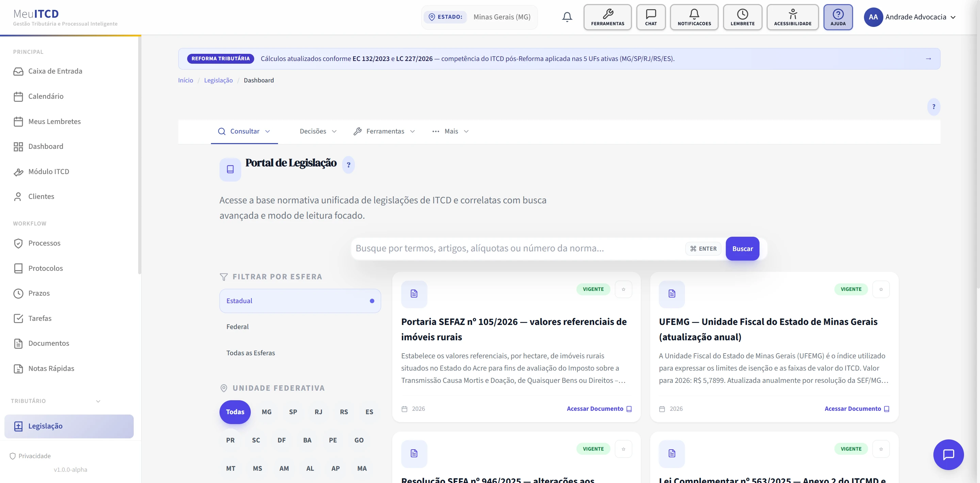Viewport: 980px width, 483px height.
Task: Open Dashboard from the sidebar
Action: (x=69, y=147)
